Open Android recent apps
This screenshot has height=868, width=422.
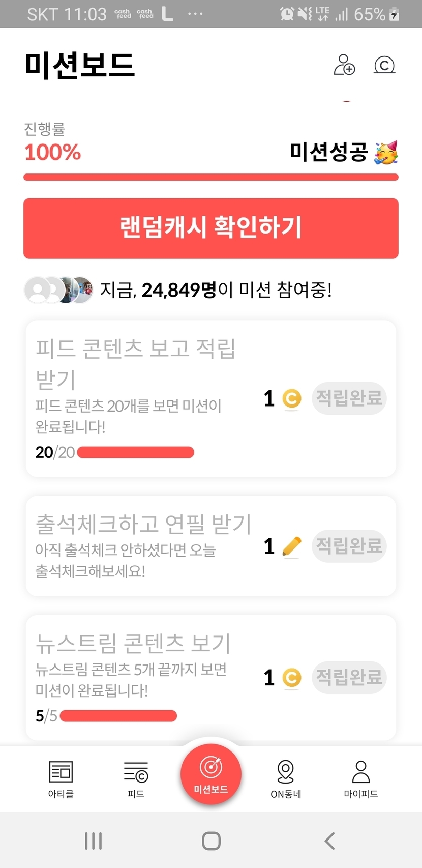94,841
